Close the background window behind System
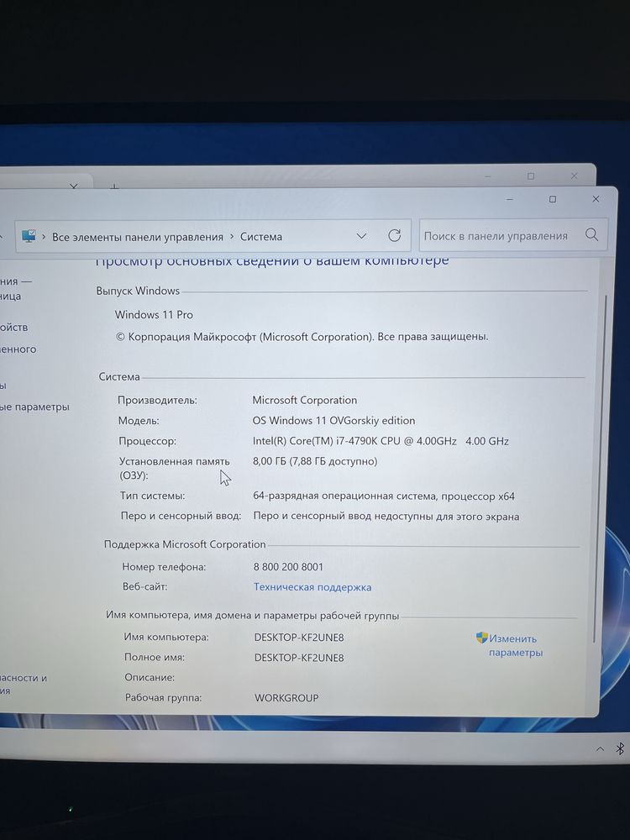Screen dimensions: 630x840 pos(574,176)
